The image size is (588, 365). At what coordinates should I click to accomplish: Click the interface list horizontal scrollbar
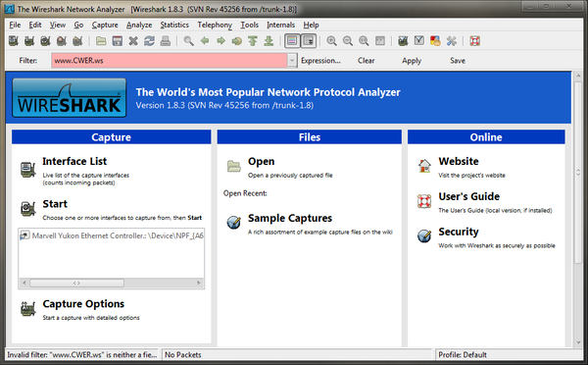tap(76, 283)
